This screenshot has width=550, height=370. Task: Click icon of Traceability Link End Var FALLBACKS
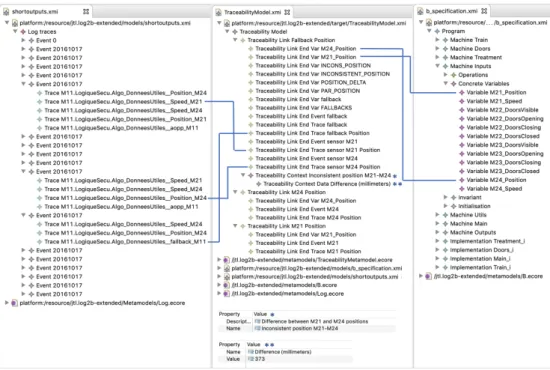click(251, 108)
